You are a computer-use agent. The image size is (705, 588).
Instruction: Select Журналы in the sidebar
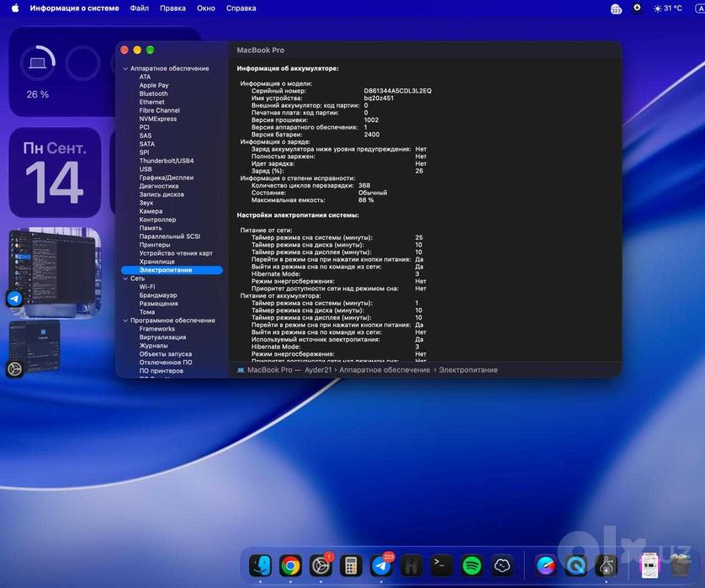(153, 346)
